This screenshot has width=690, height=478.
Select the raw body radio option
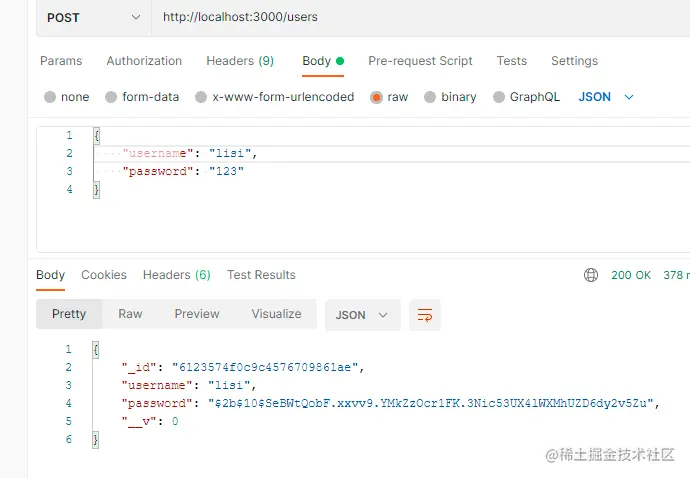tap(376, 97)
